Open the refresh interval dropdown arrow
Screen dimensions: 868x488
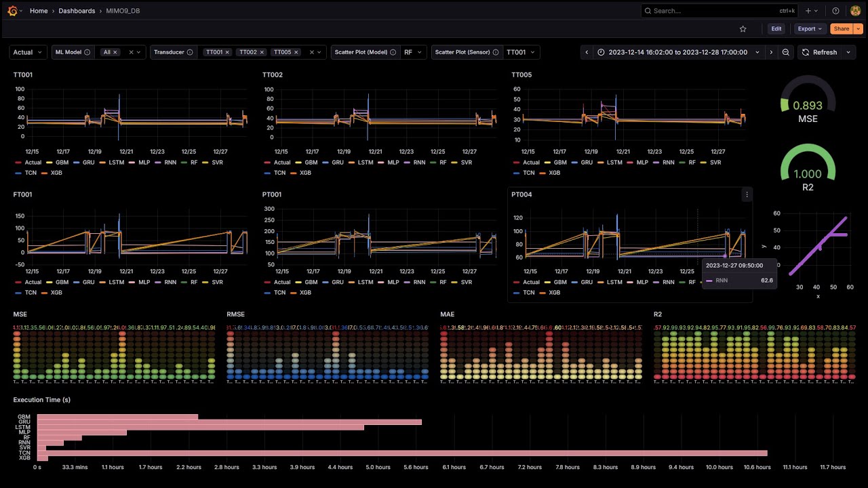848,52
